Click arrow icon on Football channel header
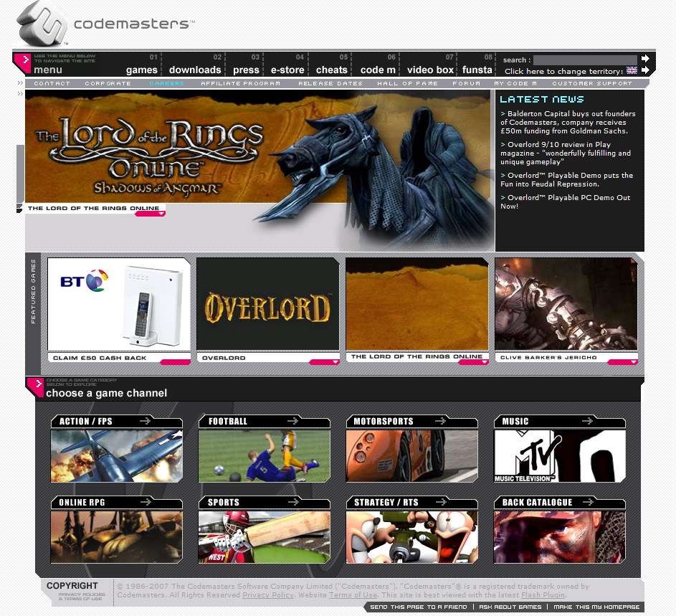Viewport: 676px width, 616px height. click(292, 421)
